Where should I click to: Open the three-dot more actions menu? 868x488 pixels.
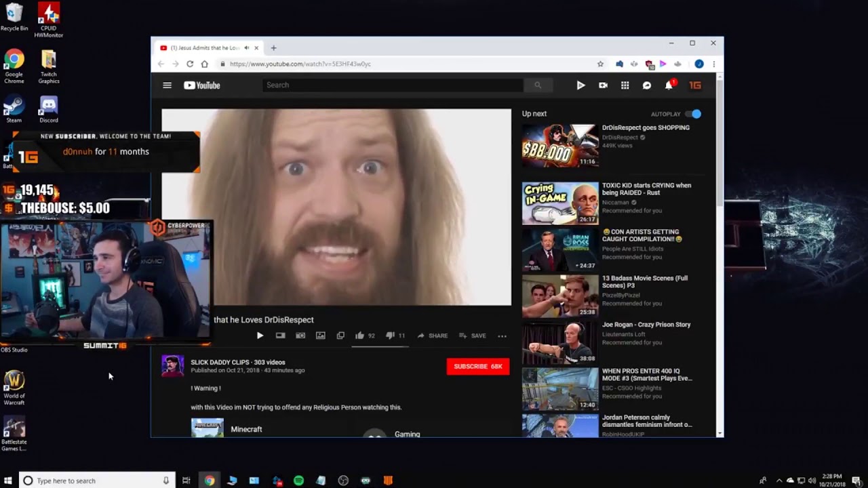[x=502, y=335]
